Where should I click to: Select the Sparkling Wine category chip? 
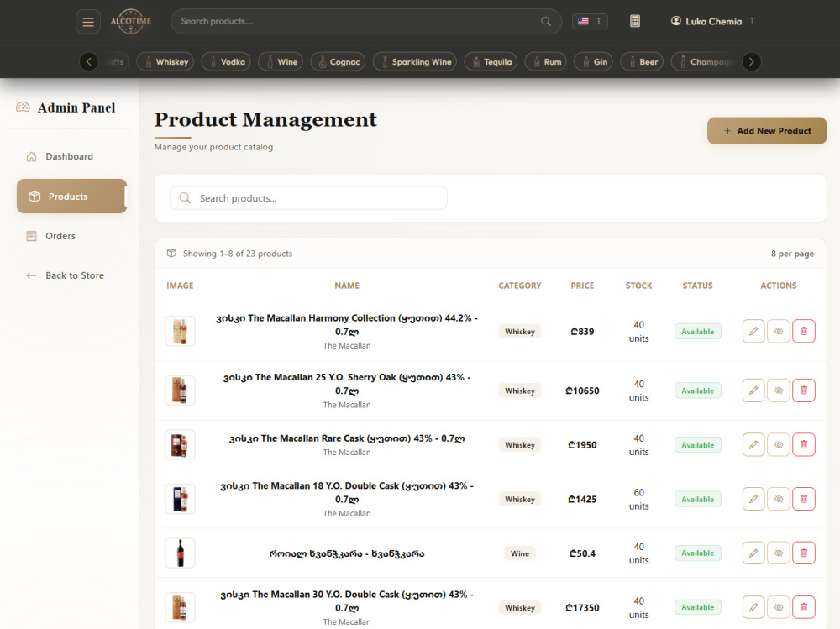[x=415, y=61]
